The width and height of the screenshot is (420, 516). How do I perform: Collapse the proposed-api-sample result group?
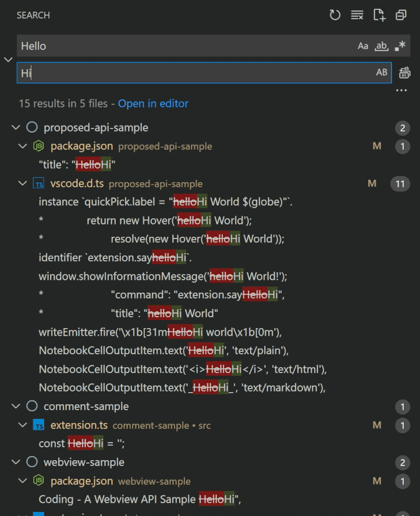coord(16,127)
